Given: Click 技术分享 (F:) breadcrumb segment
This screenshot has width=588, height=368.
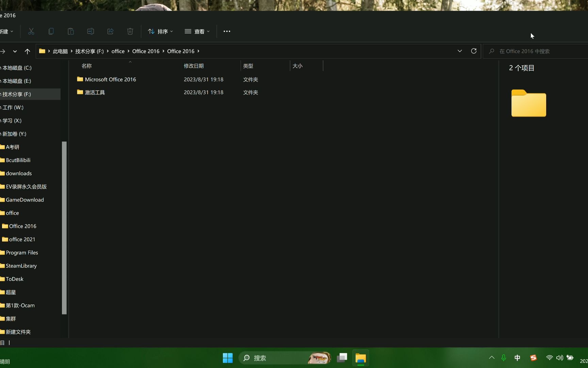Looking at the screenshot, I should [x=89, y=51].
